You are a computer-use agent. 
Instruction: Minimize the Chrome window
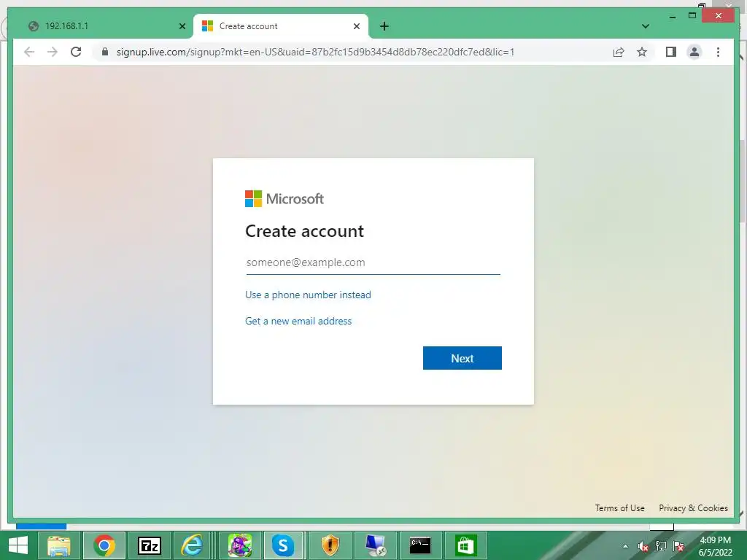(672, 16)
